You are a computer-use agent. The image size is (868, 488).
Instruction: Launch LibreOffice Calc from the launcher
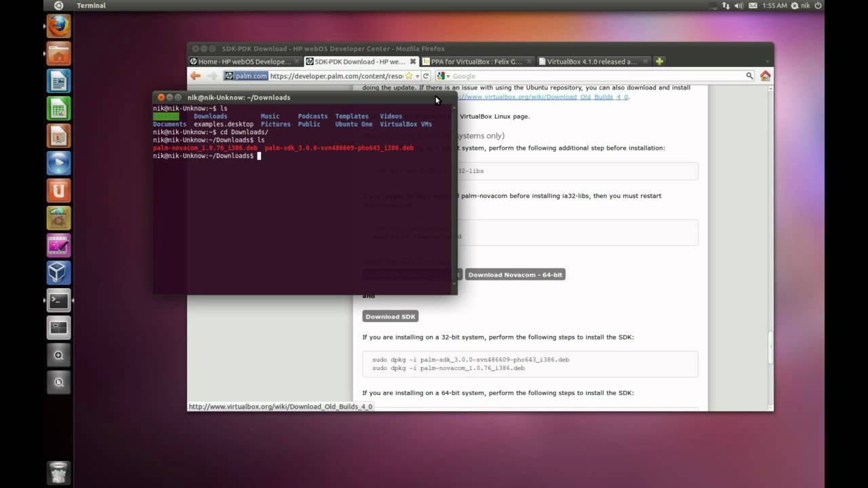(x=58, y=108)
